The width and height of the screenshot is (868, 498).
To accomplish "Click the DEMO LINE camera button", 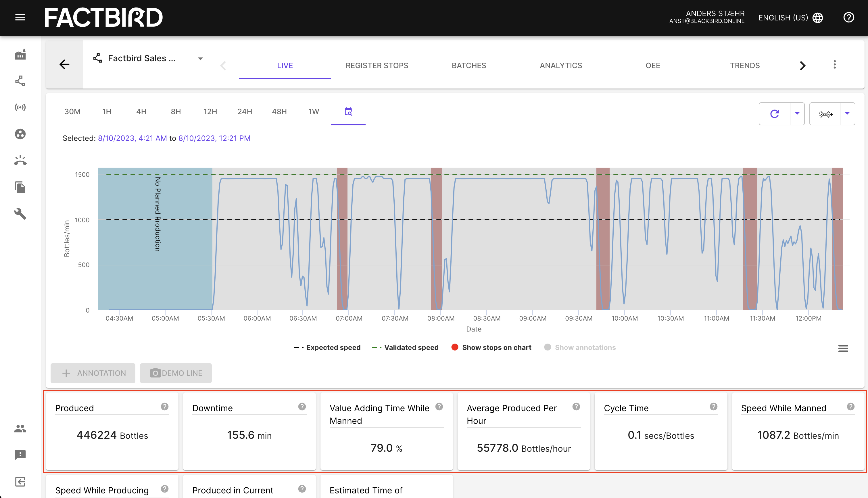I will [176, 373].
